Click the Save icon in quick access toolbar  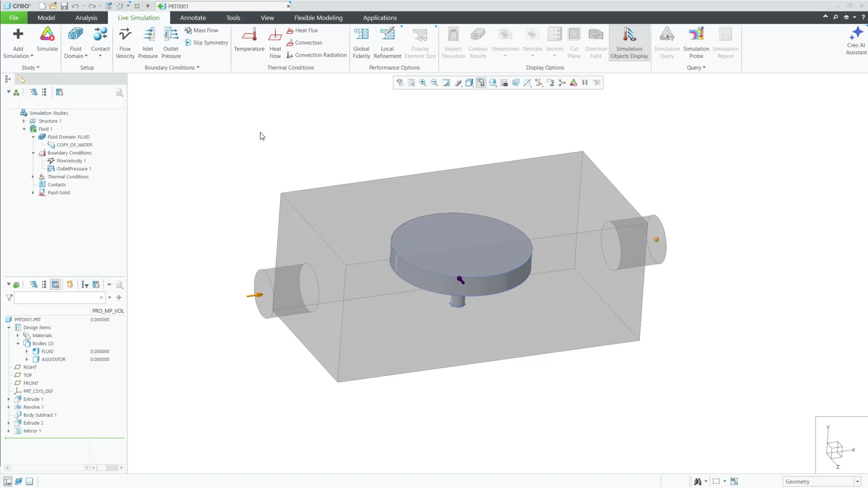point(64,6)
